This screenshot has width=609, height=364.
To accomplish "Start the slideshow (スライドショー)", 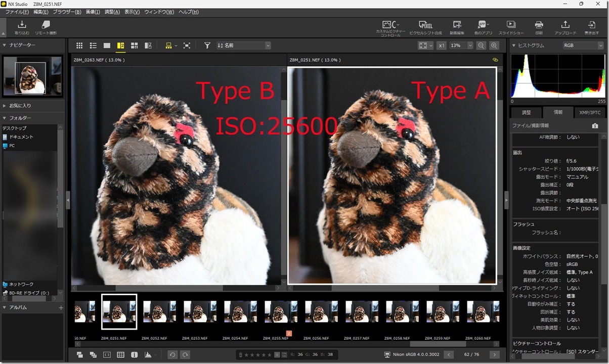I will coord(511,27).
